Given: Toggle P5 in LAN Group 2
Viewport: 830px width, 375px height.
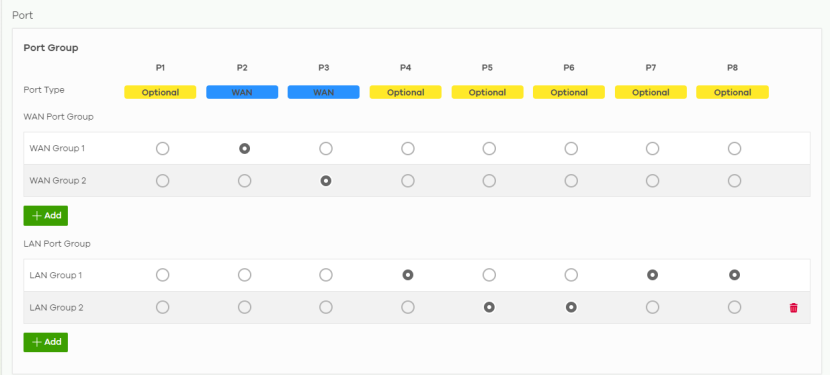Looking at the screenshot, I should (489, 307).
